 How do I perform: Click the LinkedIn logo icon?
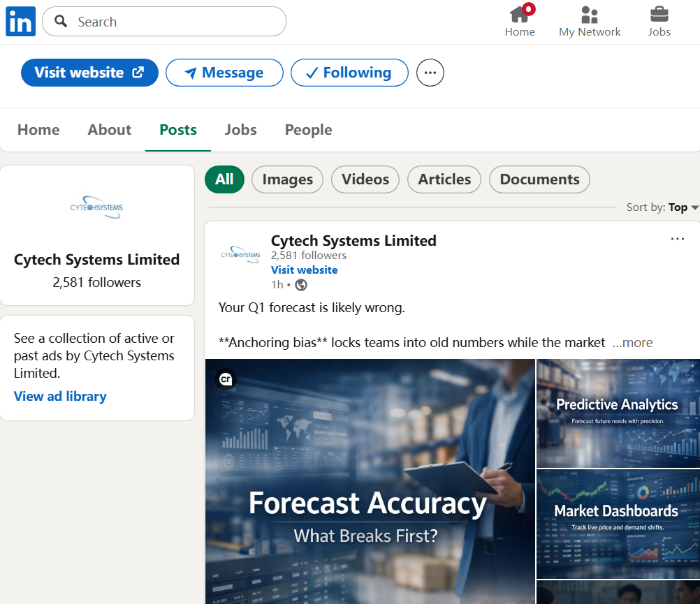coord(20,21)
